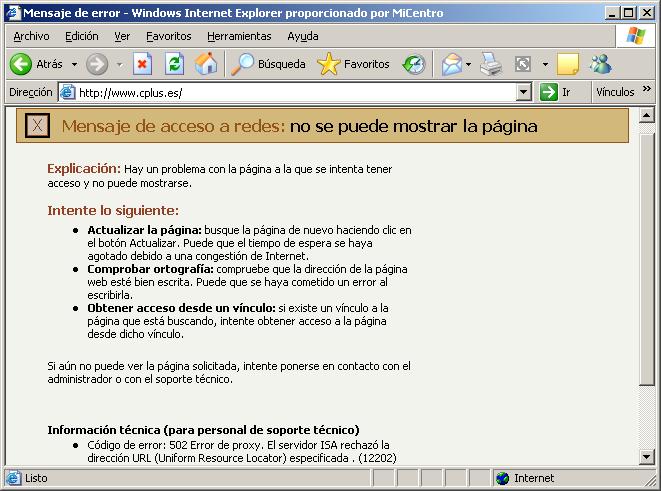The image size is (661, 491).
Task: Open the Archivo menu
Action: (31, 36)
